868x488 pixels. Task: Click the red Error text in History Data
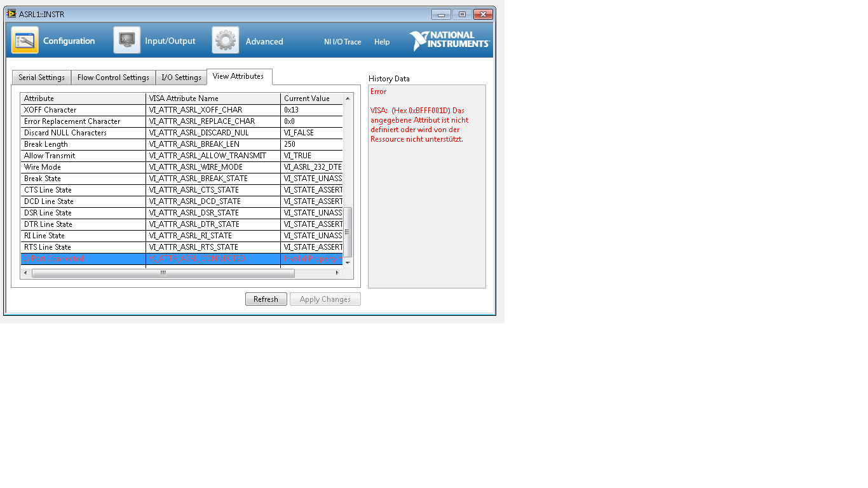[x=378, y=91]
